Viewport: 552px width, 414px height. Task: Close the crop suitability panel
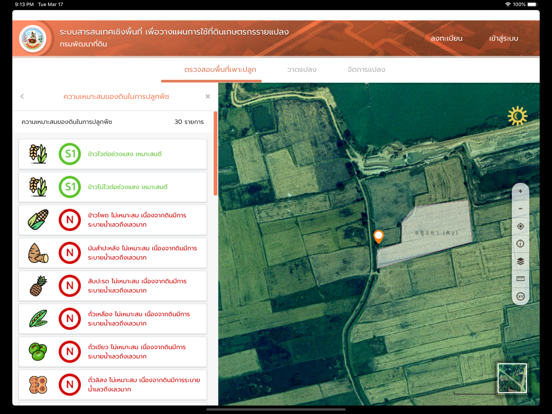pos(208,96)
